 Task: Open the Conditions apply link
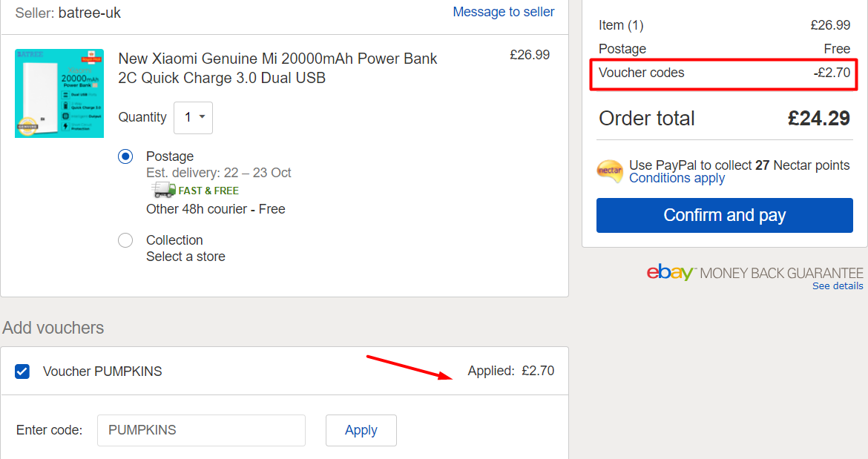point(677,178)
